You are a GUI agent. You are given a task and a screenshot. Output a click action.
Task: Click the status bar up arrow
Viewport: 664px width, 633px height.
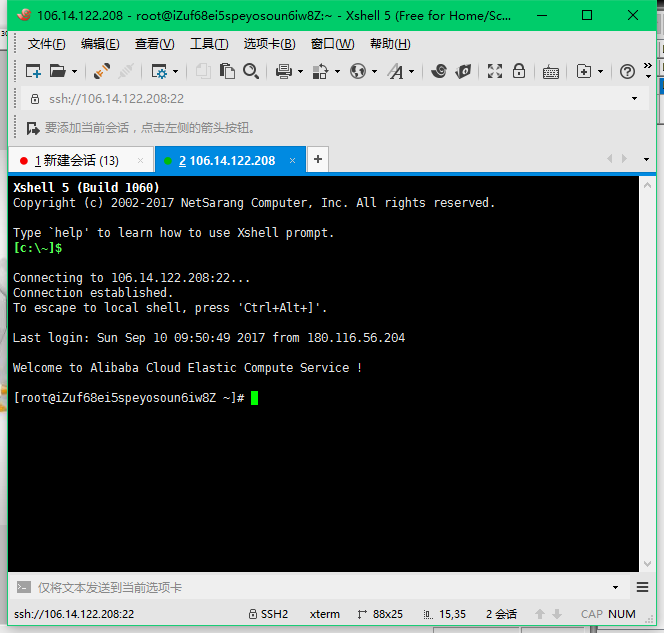[540, 614]
